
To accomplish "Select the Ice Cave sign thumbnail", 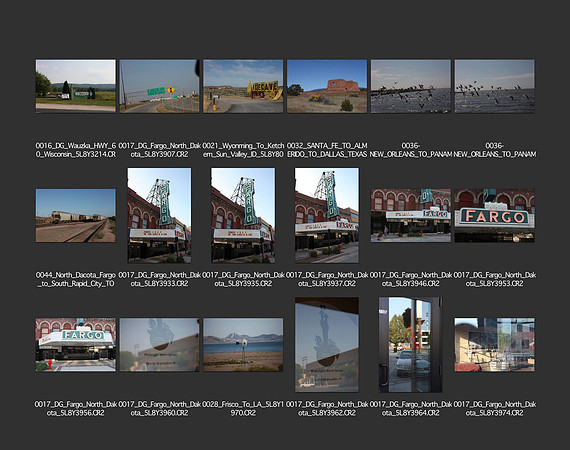I will pyautogui.click(x=243, y=86).
